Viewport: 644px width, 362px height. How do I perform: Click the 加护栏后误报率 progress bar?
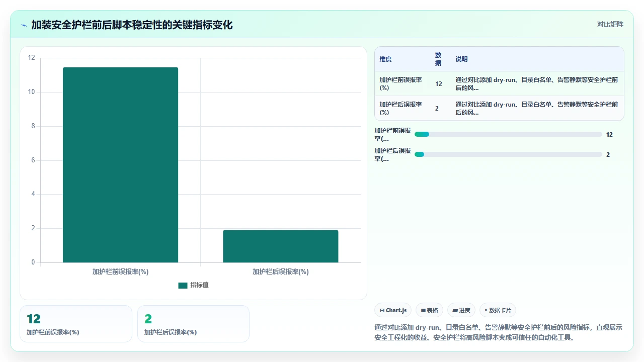508,154
